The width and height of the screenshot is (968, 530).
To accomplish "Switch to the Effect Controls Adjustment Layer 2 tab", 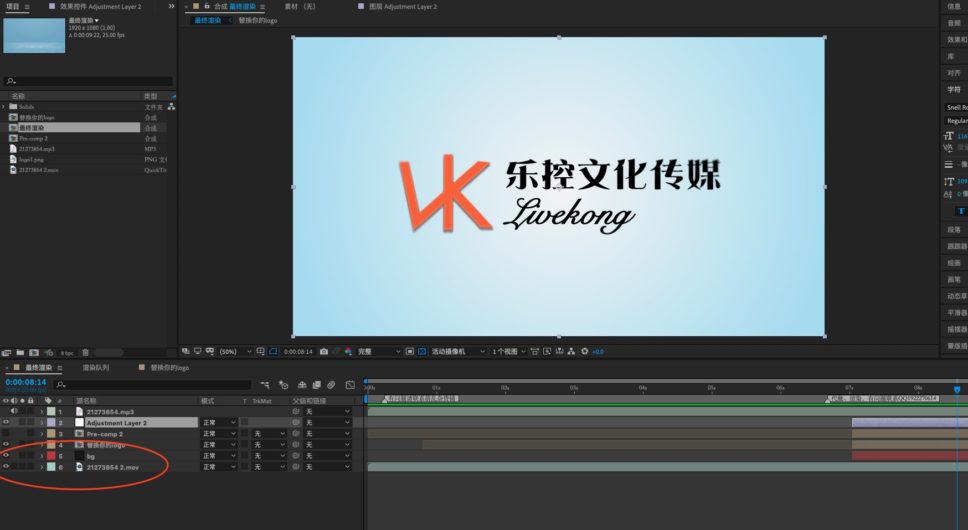I will click(101, 6).
